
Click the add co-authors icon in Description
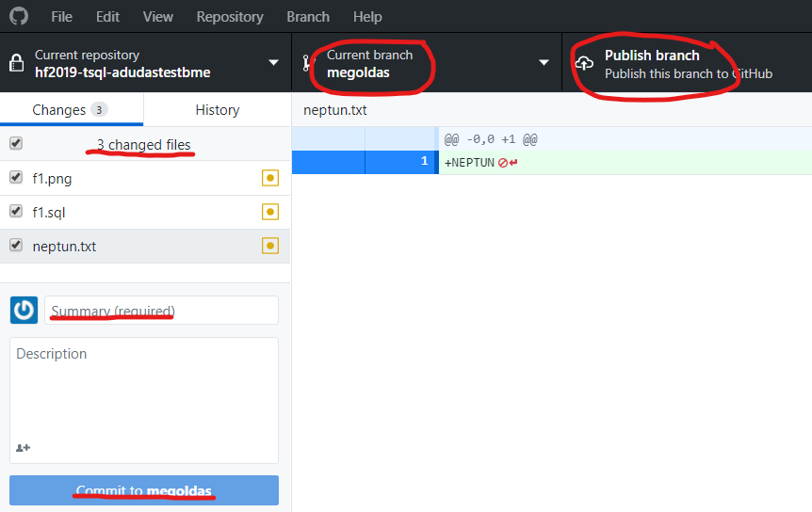(24, 448)
